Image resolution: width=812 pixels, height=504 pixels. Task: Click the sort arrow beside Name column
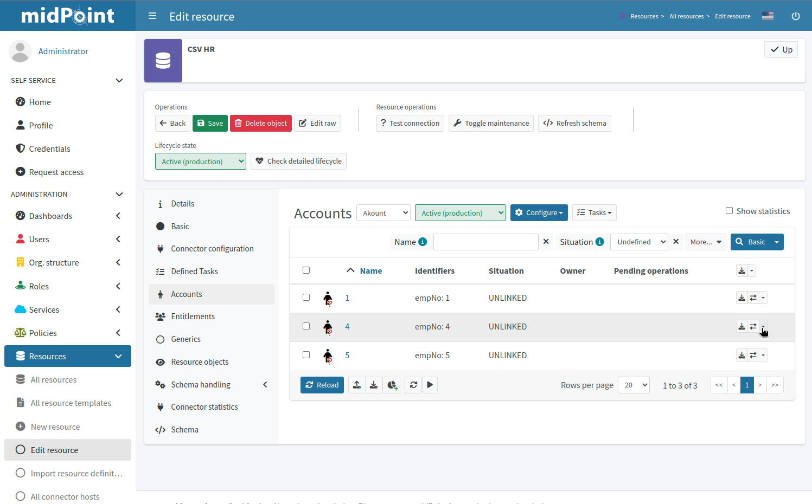[350, 270]
